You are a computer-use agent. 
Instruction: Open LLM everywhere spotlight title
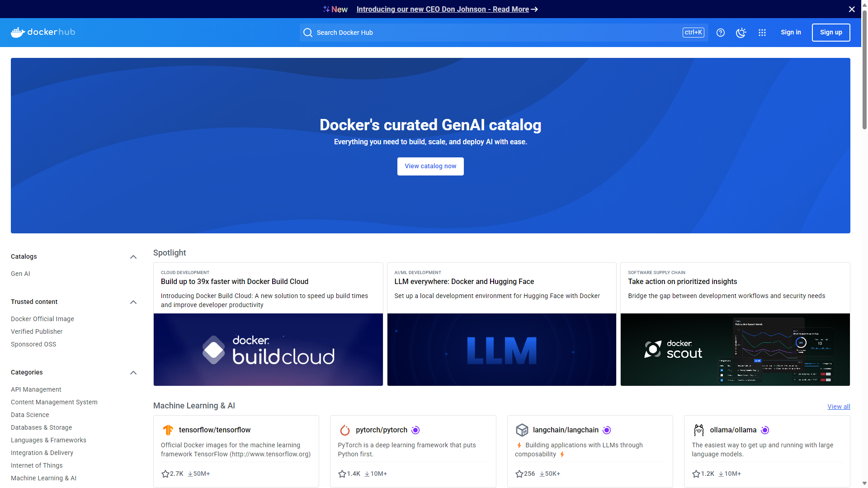tap(464, 282)
